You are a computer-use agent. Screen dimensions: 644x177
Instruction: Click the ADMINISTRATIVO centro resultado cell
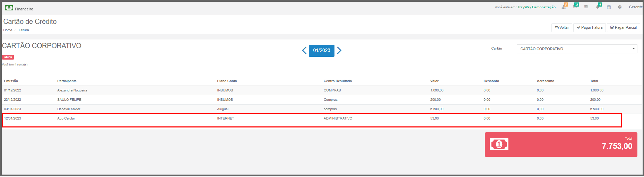pyautogui.click(x=338, y=118)
